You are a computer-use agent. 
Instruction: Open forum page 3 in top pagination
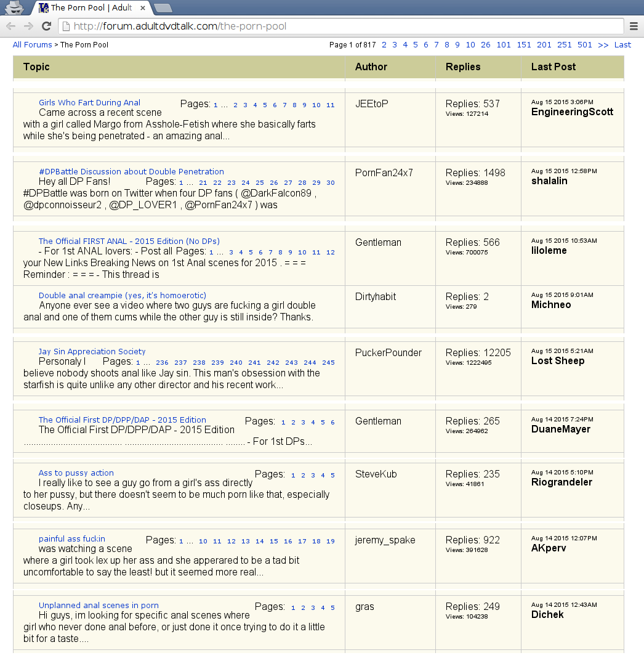pyautogui.click(x=395, y=45)
